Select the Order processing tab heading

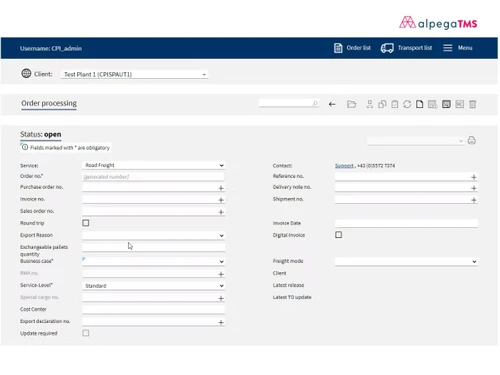(49, 103)
